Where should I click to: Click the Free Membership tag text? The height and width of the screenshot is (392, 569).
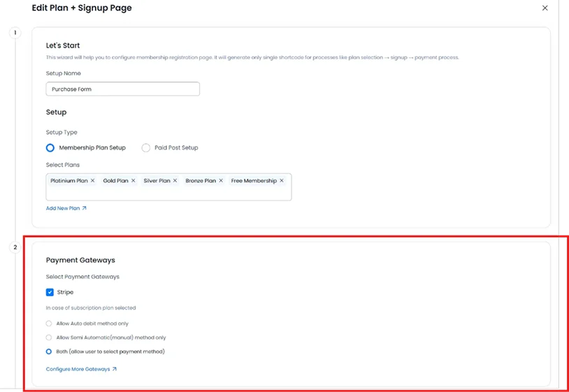tap(254, 180)
